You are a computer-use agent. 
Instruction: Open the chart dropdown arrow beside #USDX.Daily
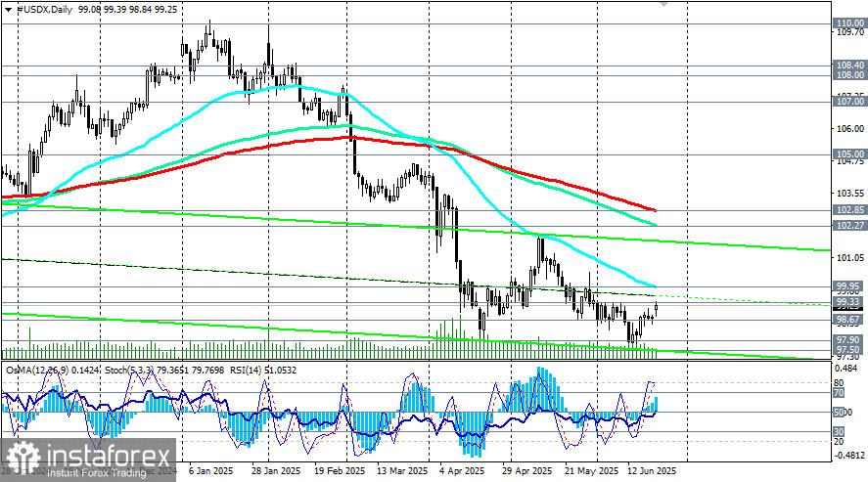click(x=8, y=10)
